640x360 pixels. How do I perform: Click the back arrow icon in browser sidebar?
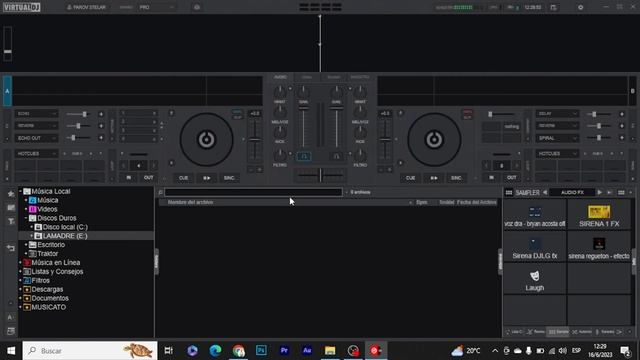[x=11, y=248]
